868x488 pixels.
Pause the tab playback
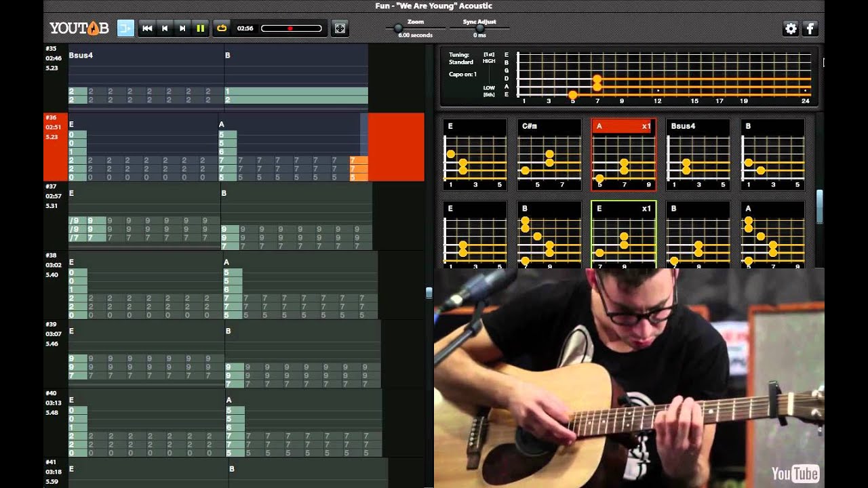(x=200, y=28)
